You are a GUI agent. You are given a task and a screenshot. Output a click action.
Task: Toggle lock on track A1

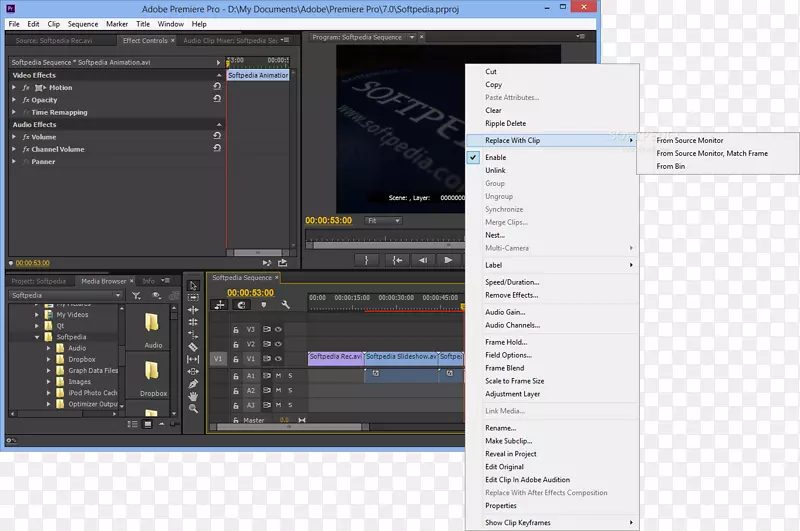236,376
